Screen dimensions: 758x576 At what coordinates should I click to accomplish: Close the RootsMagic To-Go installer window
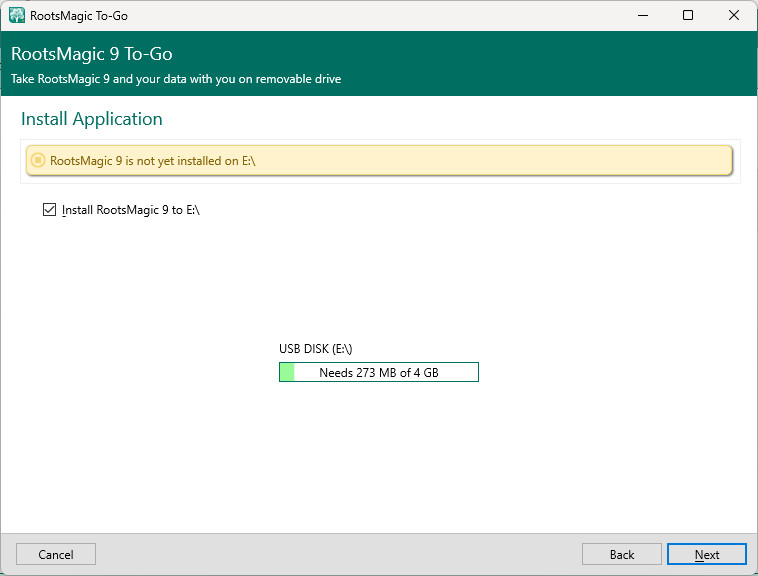tap(734, 16)
